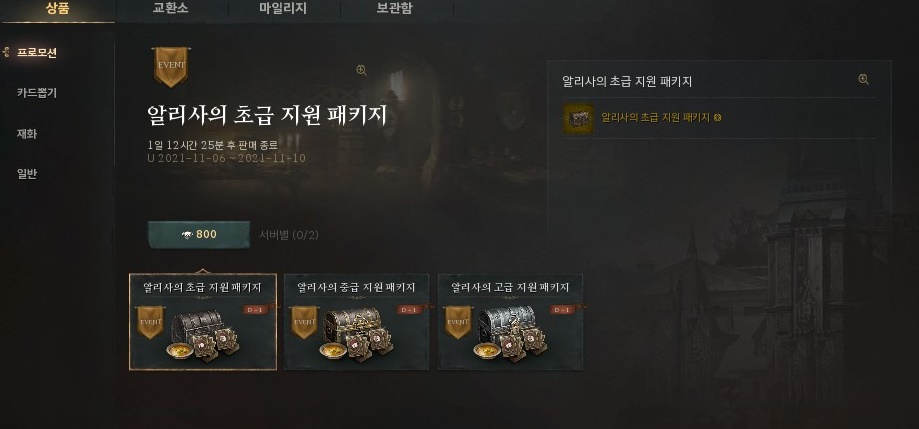Viewport: 919px width, 429px height.
Task: Open the 상품 tab
Action: (57, 9)
